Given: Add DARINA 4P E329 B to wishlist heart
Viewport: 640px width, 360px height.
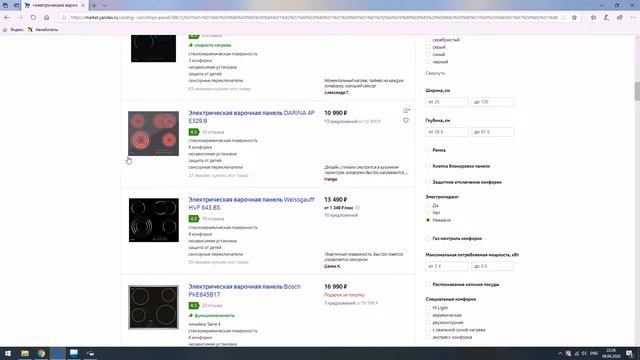Looking at the screenshot, I should [406, 120].
